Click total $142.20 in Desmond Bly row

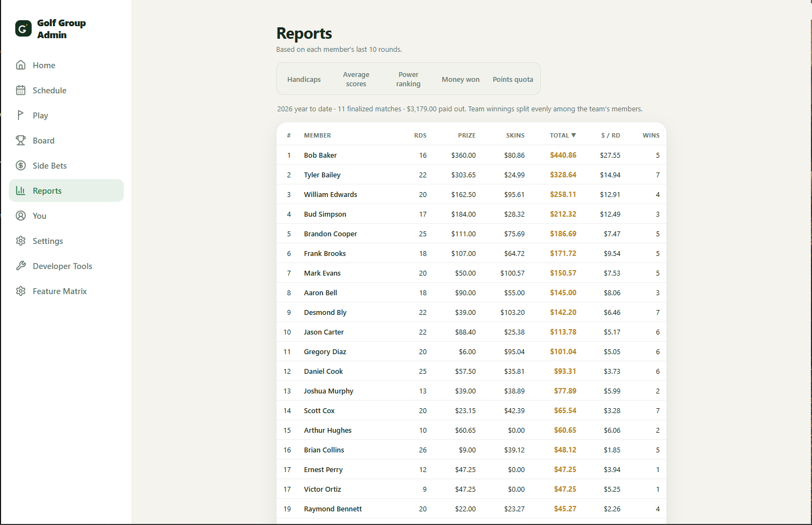tap(563, 312)
